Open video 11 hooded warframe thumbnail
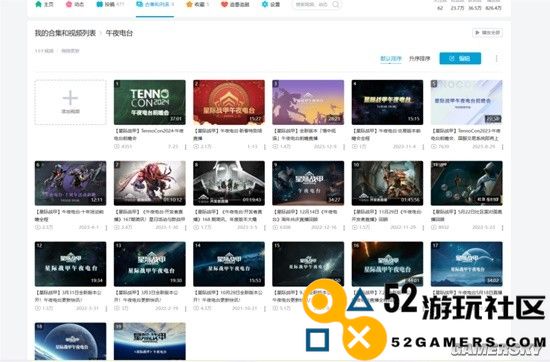Viewport: 550px width, 362px height. pyautogui.click(x=467, y=183)
